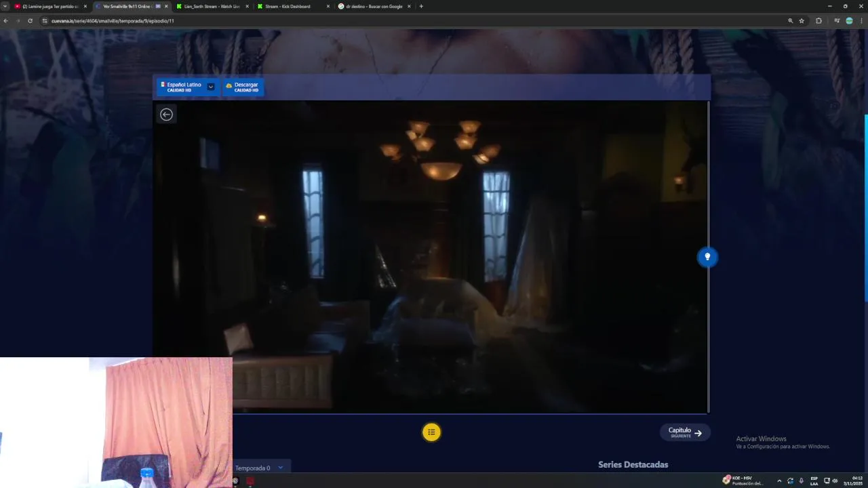The height and width of the screenshot is (488, 868).
Task: Open the media control playlist icon
Action: (837, 21)
